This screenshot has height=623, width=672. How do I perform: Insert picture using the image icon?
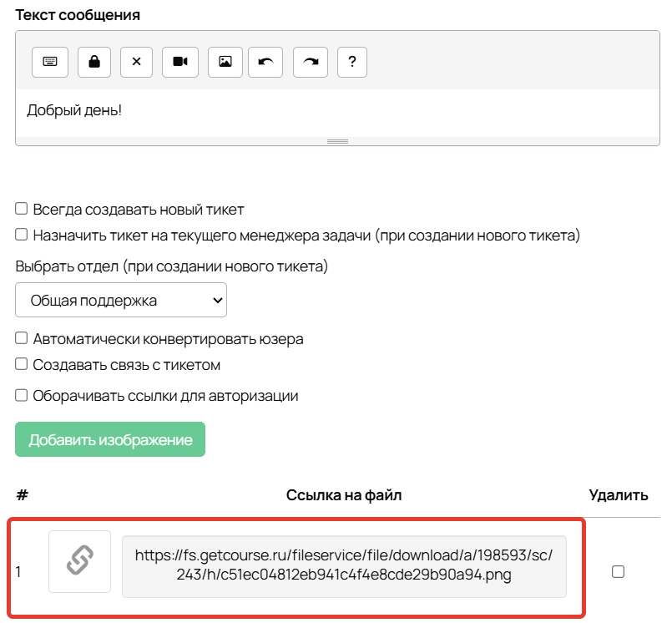225,62
